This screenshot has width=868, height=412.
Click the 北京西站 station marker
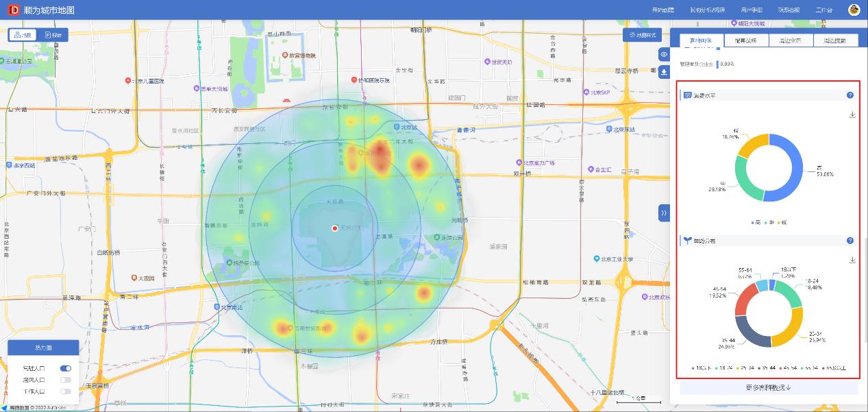[x=10, y=165]
